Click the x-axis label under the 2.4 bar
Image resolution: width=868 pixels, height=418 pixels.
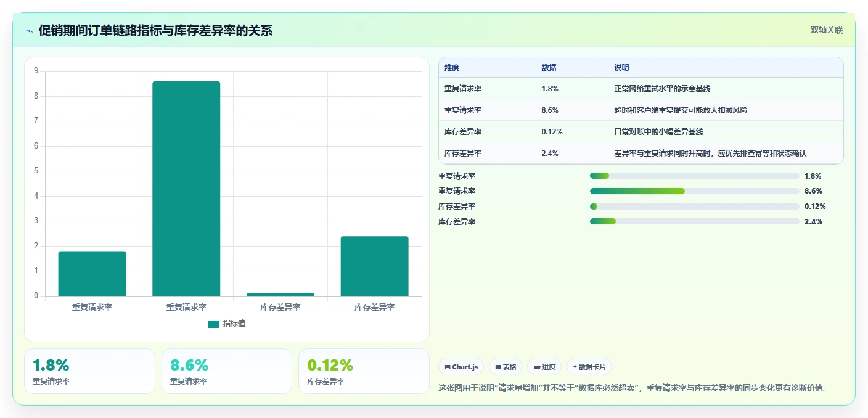(x=374, y=307)
